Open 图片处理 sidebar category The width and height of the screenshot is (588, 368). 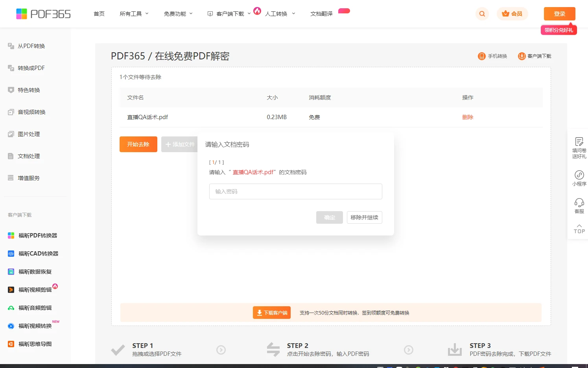click(x=24, y=134)
